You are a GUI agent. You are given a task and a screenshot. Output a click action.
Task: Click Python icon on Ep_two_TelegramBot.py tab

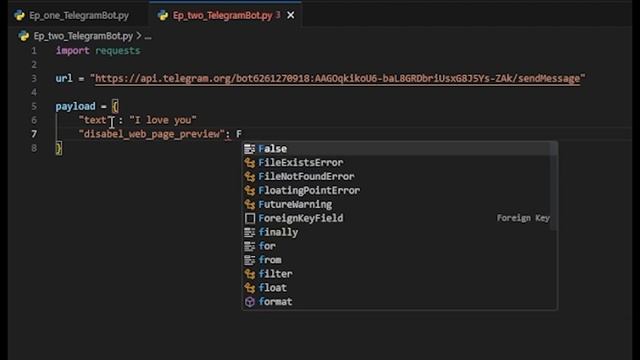[x=163, y=16]
